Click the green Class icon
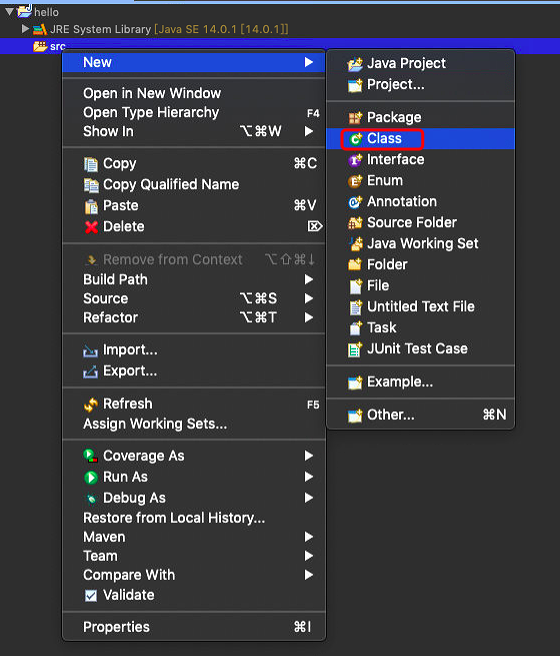 click(x=355, y=138)
